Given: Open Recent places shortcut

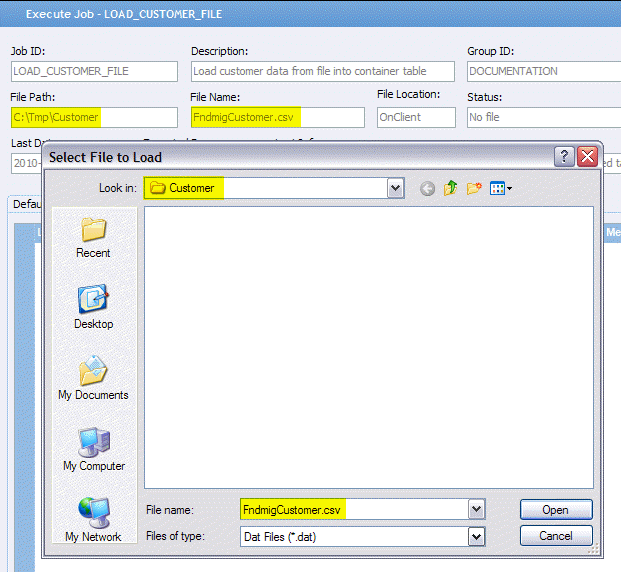Looking at the screenshot, I should point(93,237).
